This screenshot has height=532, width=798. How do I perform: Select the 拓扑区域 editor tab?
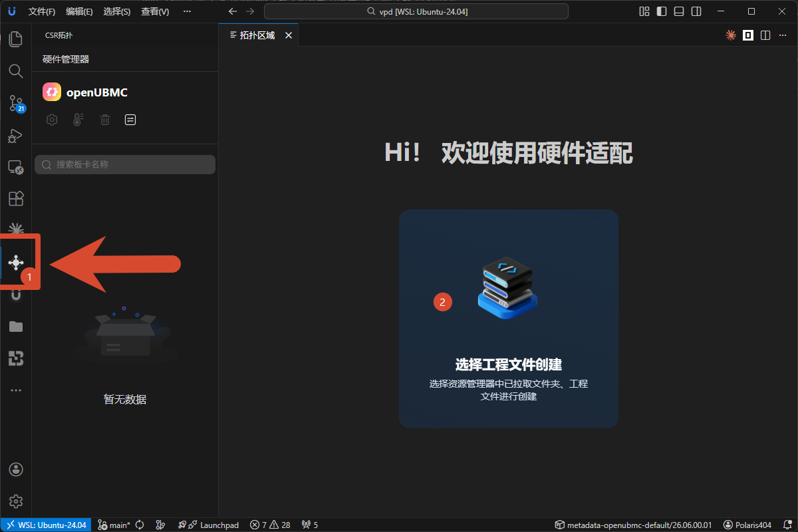259,35
